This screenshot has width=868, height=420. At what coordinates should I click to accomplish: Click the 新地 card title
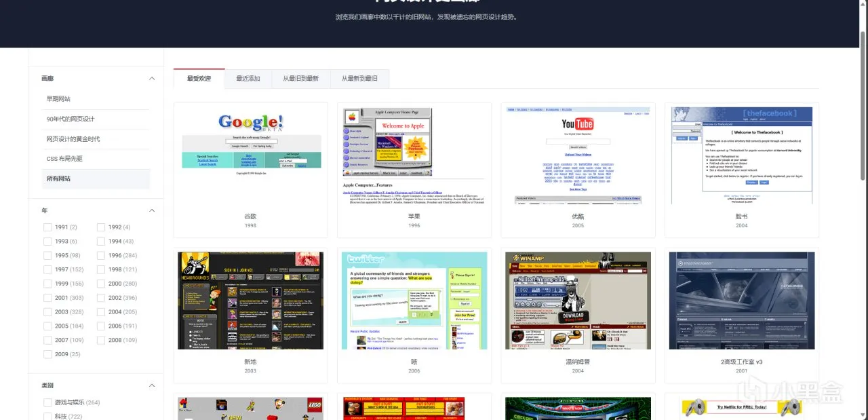[x=251, y=362]
